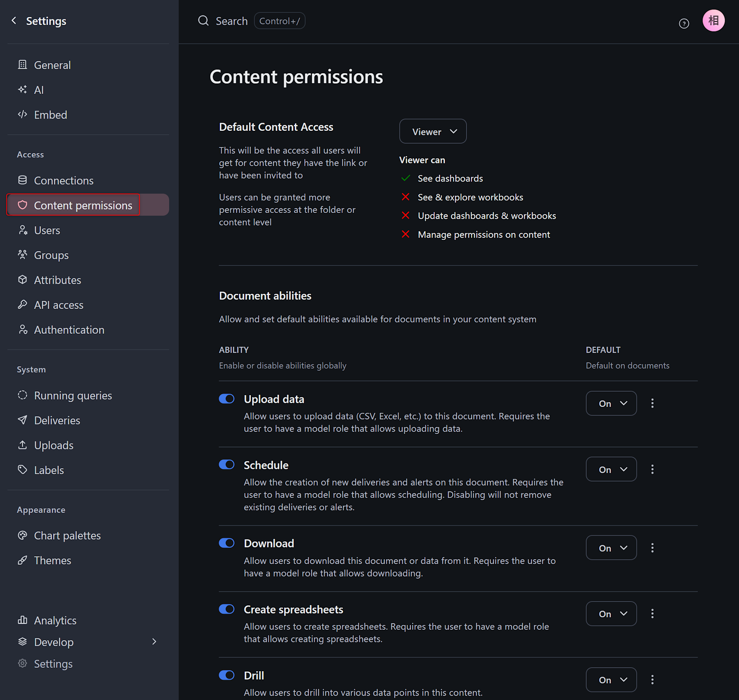Image resolution: width=739 pixels, height=700 pixels.
Task: Open the Authentication settings section
Action: 69,330
